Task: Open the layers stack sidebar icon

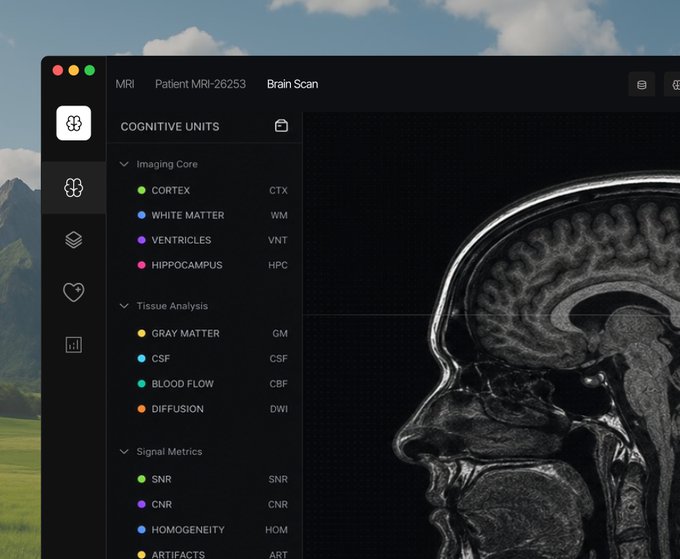Action: pyautogui.click(x=74, y=240)
